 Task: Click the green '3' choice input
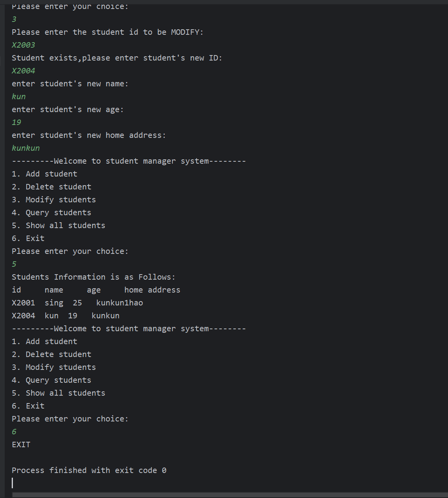[x=14, y=19]
